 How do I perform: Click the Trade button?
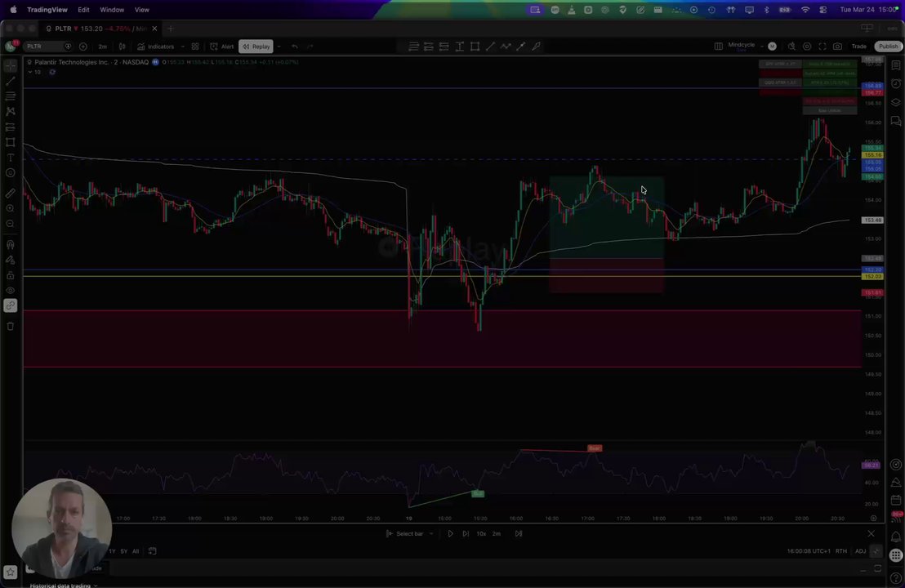(x=858, y=47)
